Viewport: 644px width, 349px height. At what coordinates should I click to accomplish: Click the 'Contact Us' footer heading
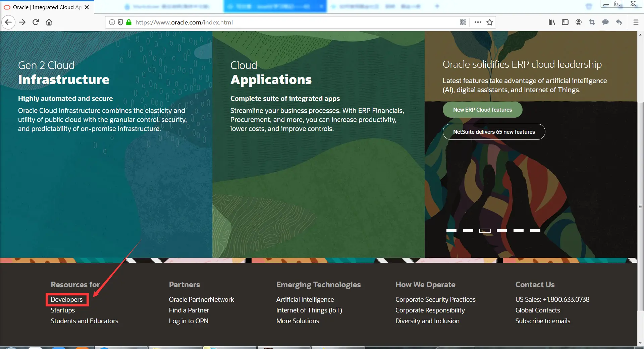pos(535,285)
